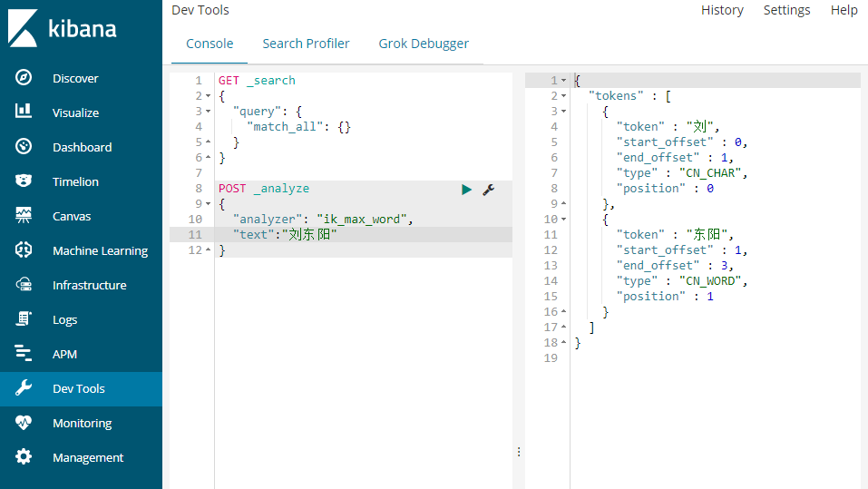This screenshot has width=868, height=489.
Task: Open Logs via document icon
Action: [x=24, y=319]
